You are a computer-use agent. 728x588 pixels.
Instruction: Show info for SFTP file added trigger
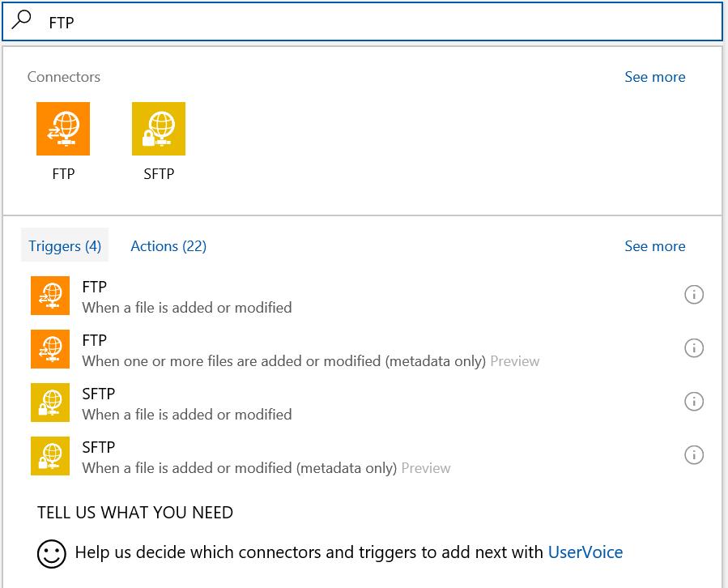click(694, 402)
